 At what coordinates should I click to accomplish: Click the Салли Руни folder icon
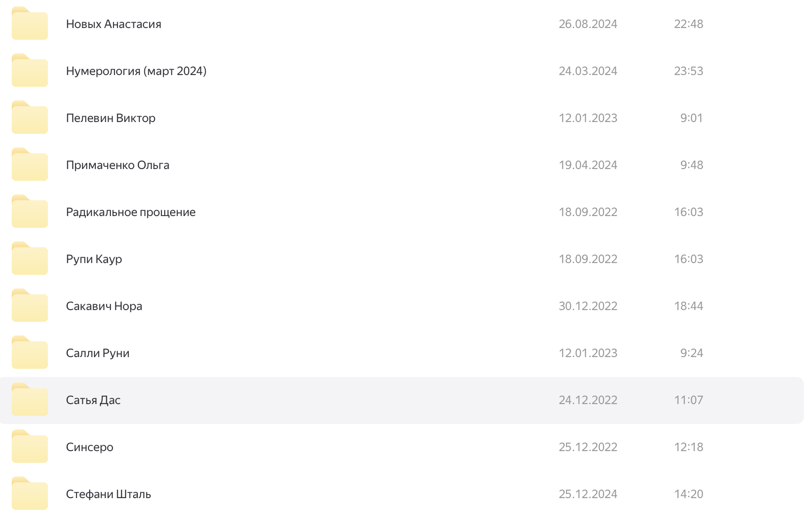tap(30, 353)
